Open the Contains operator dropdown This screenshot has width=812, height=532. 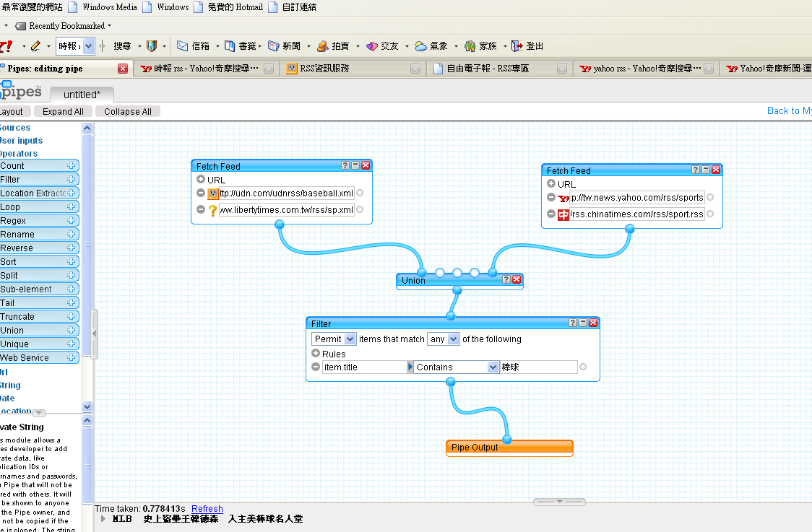coord(457,367)
